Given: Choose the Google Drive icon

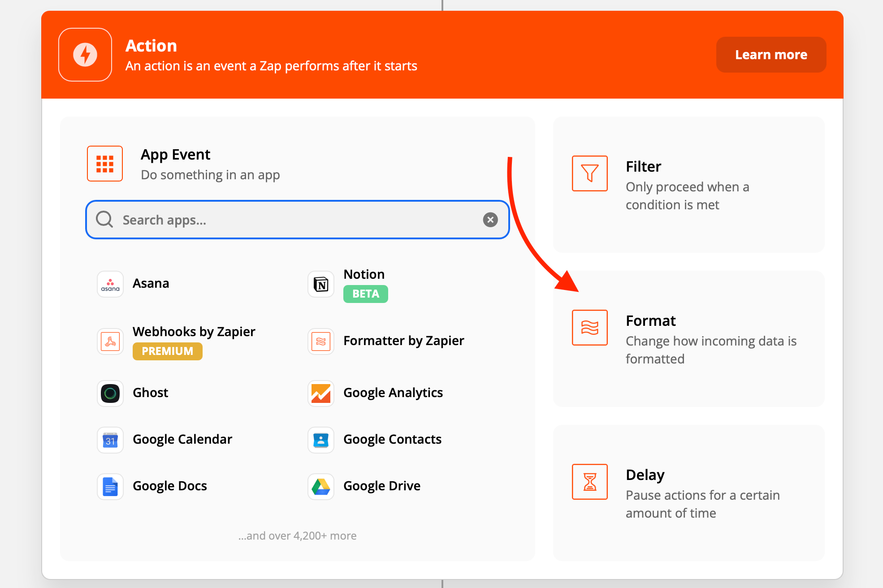Looking at the screenshot, I should click(321, 487).
